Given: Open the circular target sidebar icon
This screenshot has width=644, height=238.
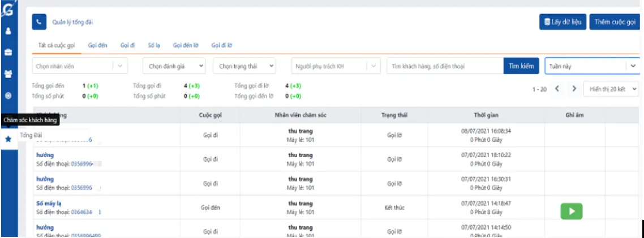Looking at the screenshot, I should (x=8, y=96).
